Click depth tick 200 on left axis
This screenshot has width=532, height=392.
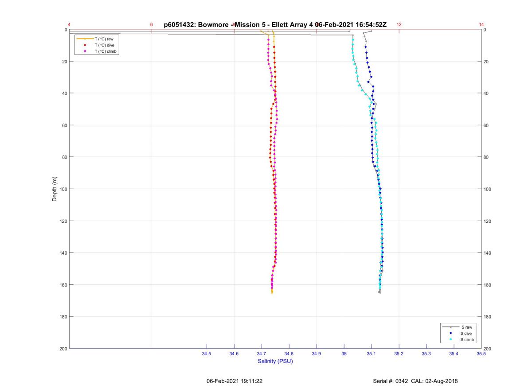click(63, 349)
